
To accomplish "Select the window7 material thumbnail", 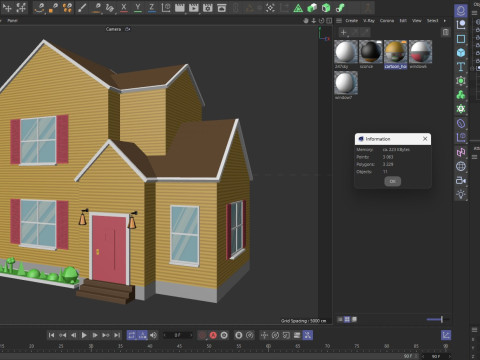I will point(346,83).
